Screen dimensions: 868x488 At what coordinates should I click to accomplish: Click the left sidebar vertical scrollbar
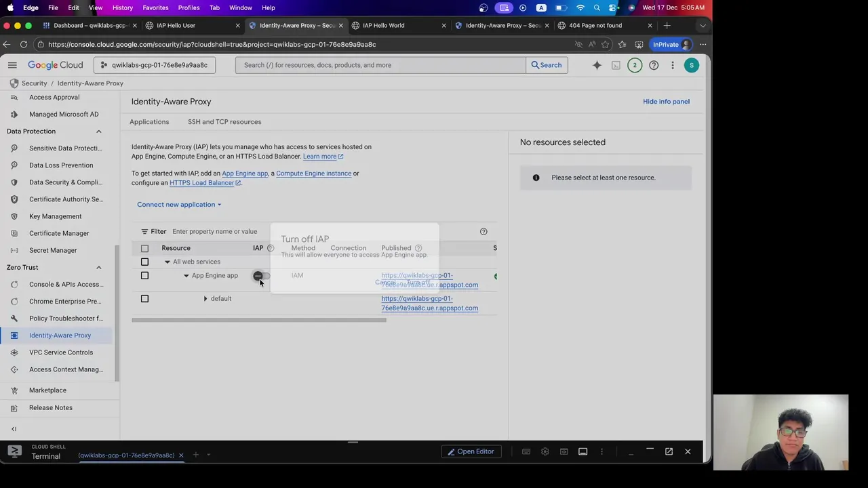117,313
